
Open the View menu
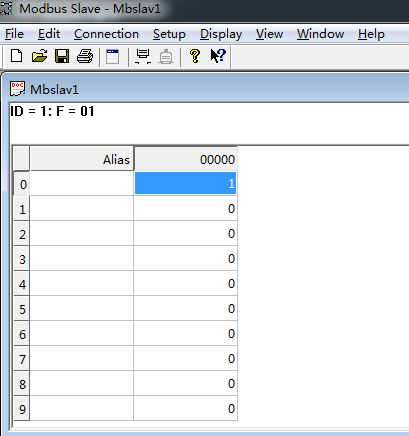coord(269,34)
